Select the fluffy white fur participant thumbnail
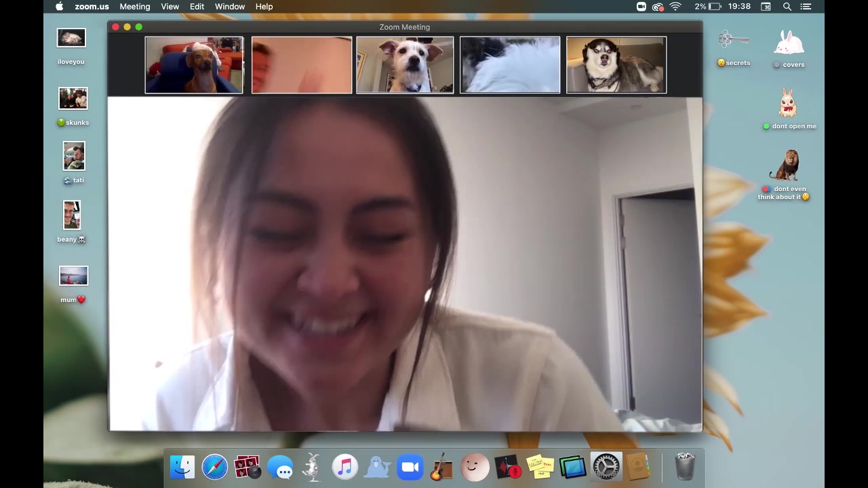Viewport: 868px width, 488px height. (510, 65)
